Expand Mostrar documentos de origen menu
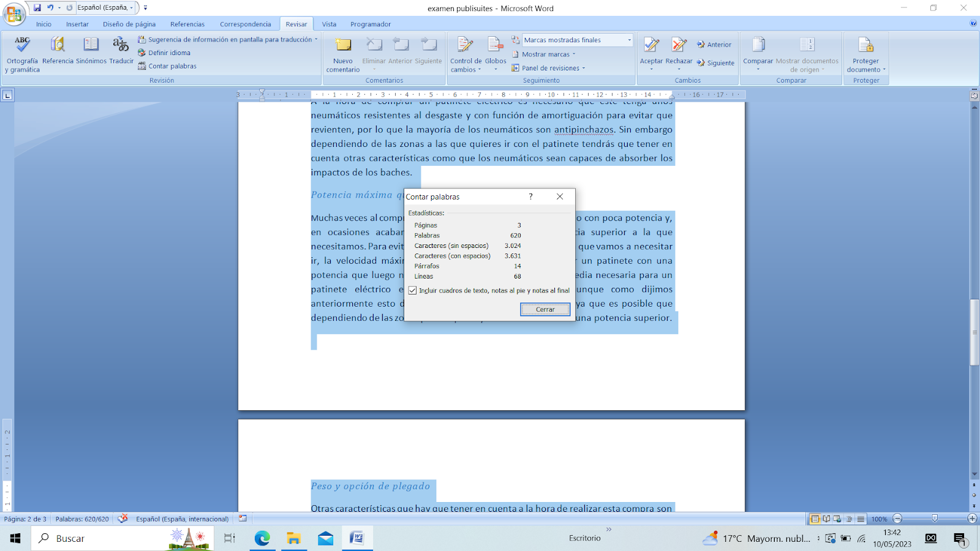Screen dimensions: 980x551 [x=807, y=54]
